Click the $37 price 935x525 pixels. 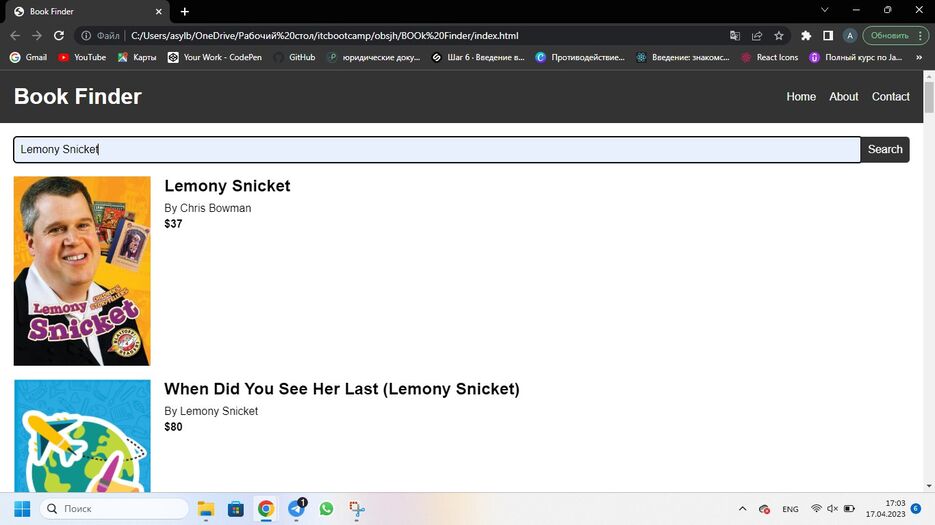(173, 224)
